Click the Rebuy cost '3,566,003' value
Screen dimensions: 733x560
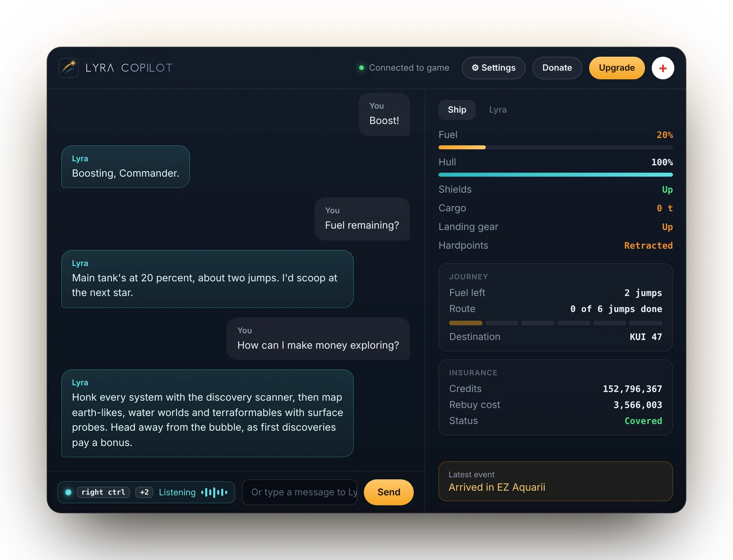coord(638,405)
